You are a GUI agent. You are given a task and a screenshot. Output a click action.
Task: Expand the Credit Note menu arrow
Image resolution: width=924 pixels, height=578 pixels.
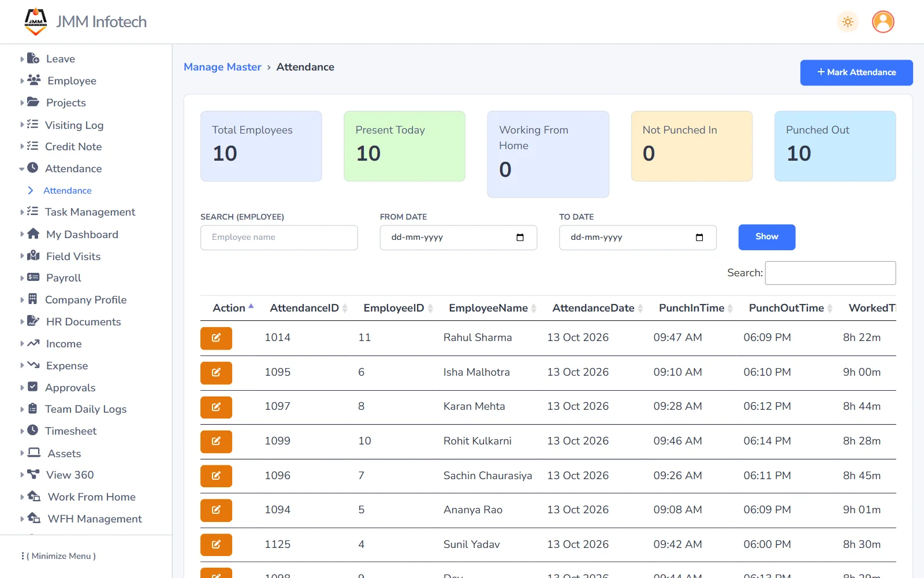(22, 147)
